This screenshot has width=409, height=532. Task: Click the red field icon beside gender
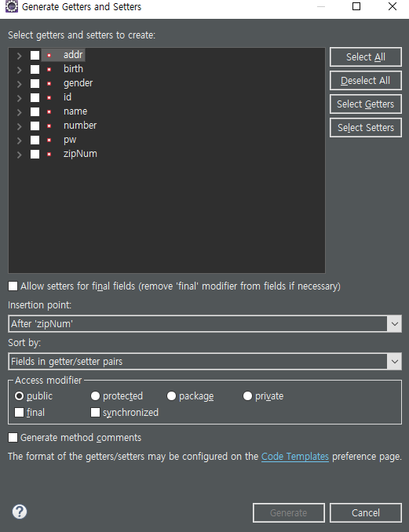point(49,83)
